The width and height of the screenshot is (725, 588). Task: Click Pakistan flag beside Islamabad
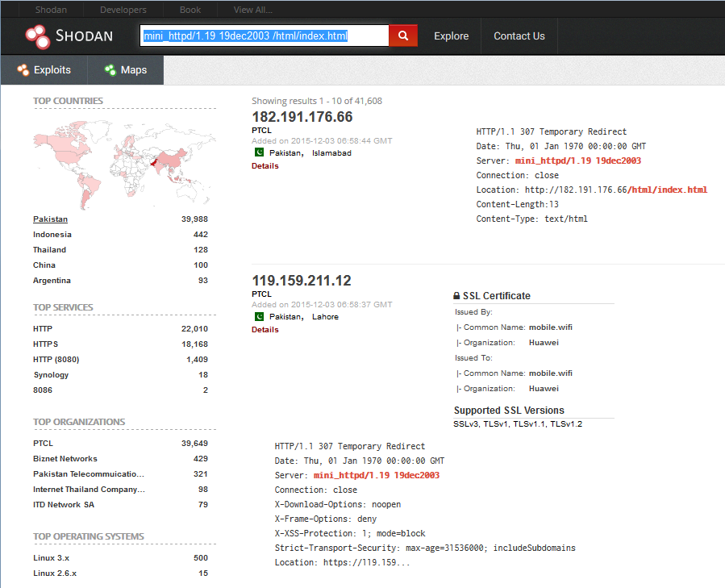pos(260,152)
